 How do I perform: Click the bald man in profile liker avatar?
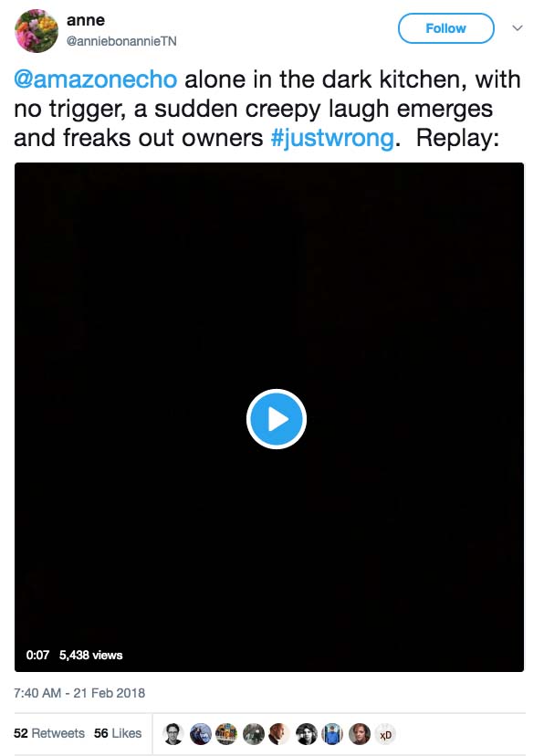pyautogui.click(x=279, y=734)
